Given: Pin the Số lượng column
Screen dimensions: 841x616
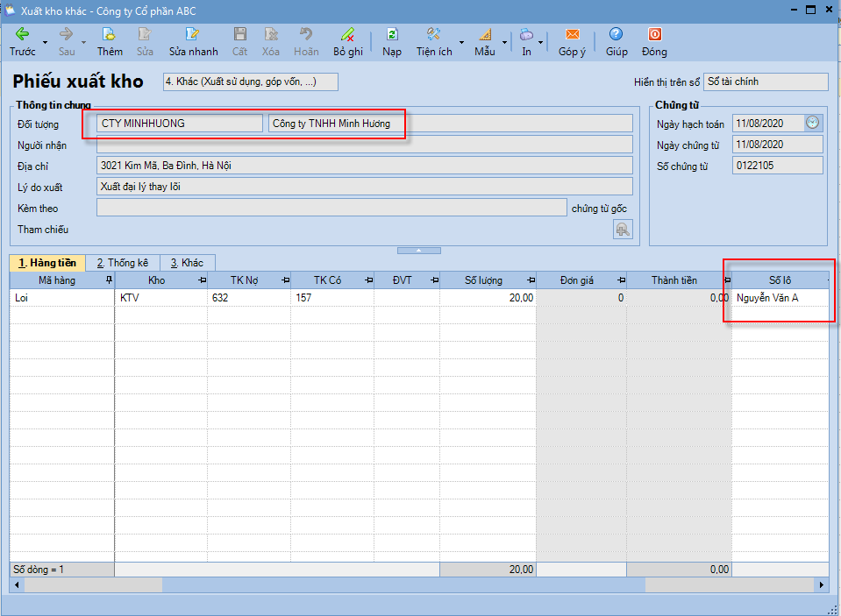Looking at the screenshot, I should (x=531, y=280).
